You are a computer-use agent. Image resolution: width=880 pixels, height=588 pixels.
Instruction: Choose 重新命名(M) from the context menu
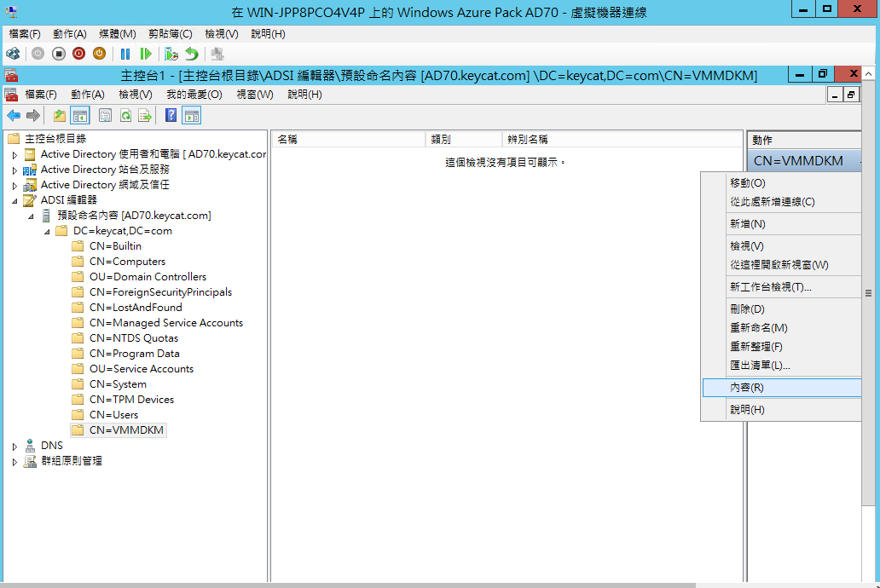click(x=781, y=328)
